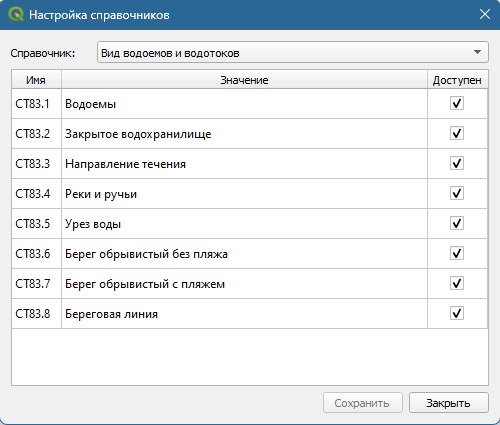Click the Урез воды value cell
Image resolution: width=500 pixels, height=425 pixels.
click(244, 224)
